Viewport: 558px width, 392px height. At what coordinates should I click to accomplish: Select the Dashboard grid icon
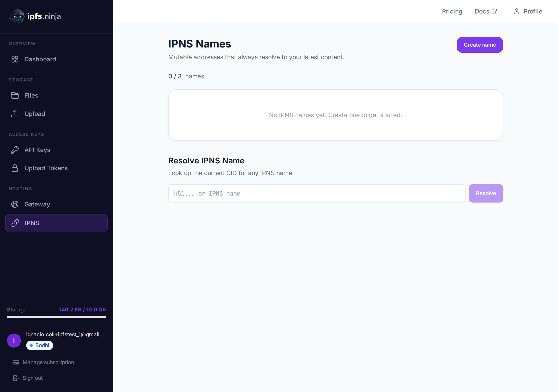click(15, 59)
